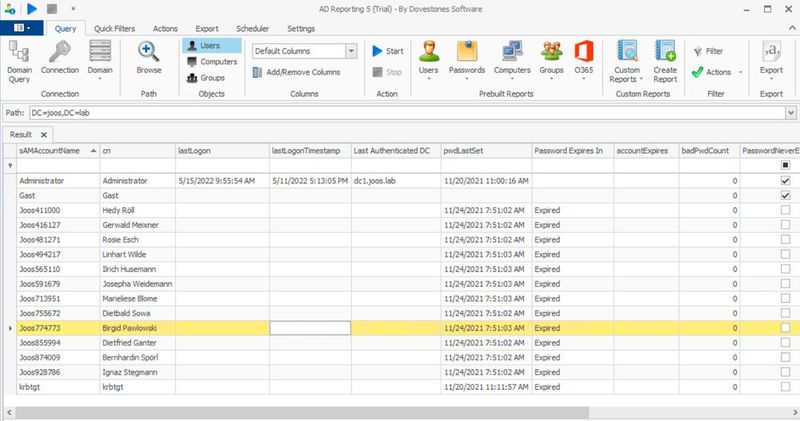Select the Computers object type
This screenshot has height=421, width=800.
click(x=212, y=62)
